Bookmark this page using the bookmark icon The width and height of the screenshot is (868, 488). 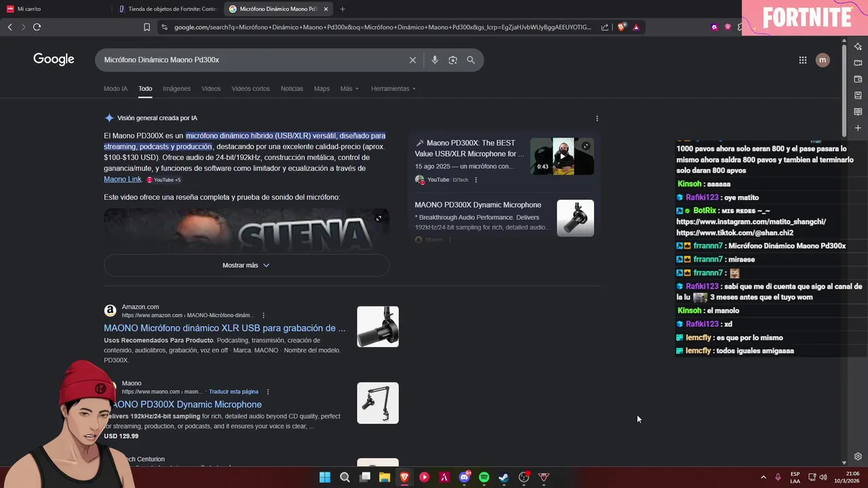point(146,27)
